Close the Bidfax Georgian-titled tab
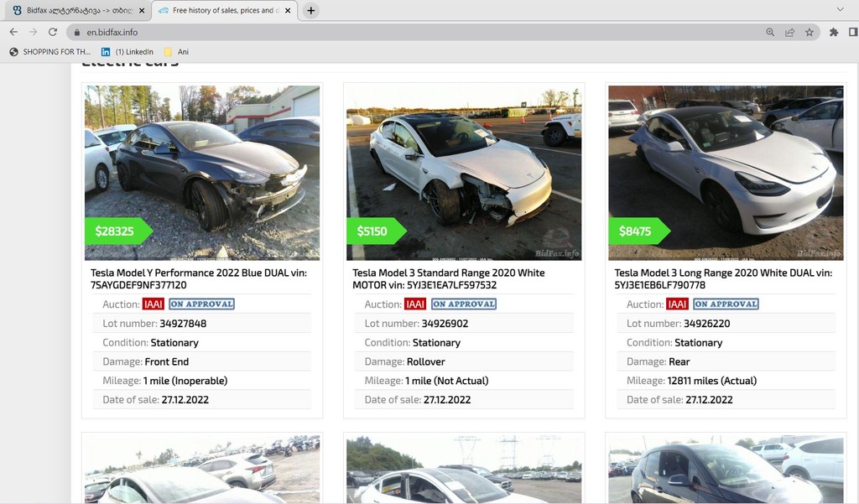Image resolution: width=859 pixels, height=504 pixels. tap(142, 10)
